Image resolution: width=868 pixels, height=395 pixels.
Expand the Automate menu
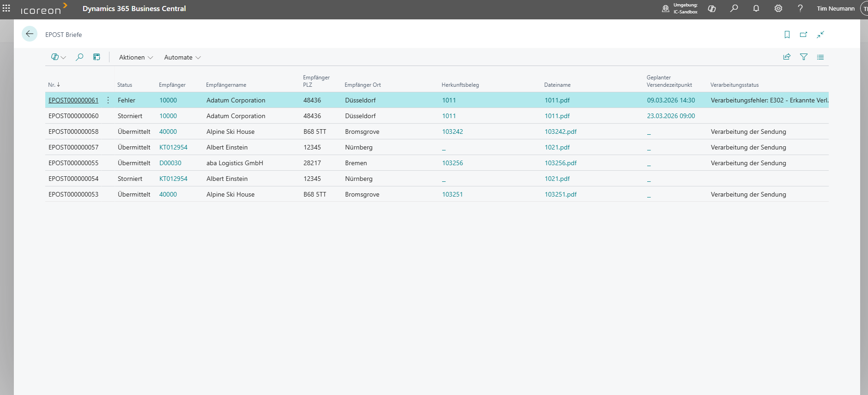click(x=182, y=57)
